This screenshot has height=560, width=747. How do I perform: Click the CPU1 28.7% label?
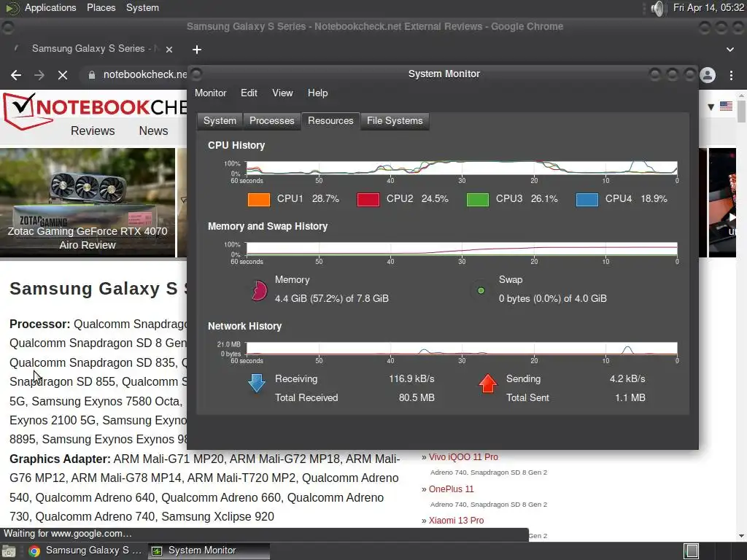pos(308,198)
